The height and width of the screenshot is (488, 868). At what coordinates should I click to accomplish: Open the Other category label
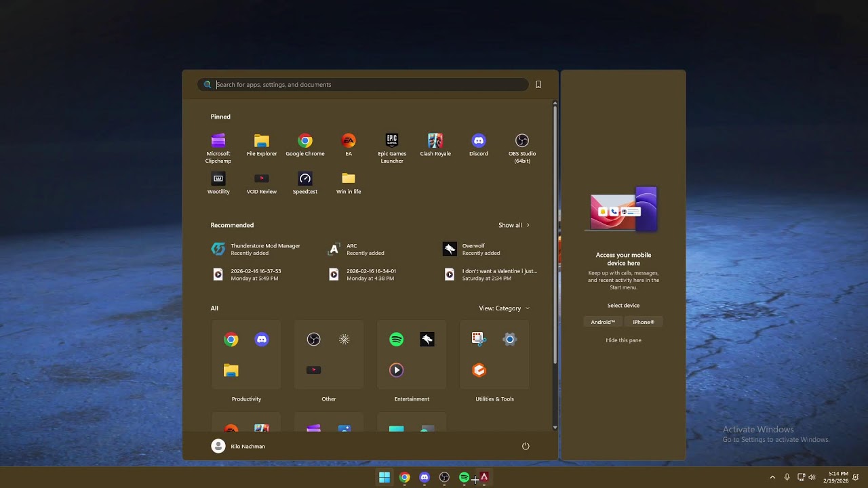tap(329, 399)
